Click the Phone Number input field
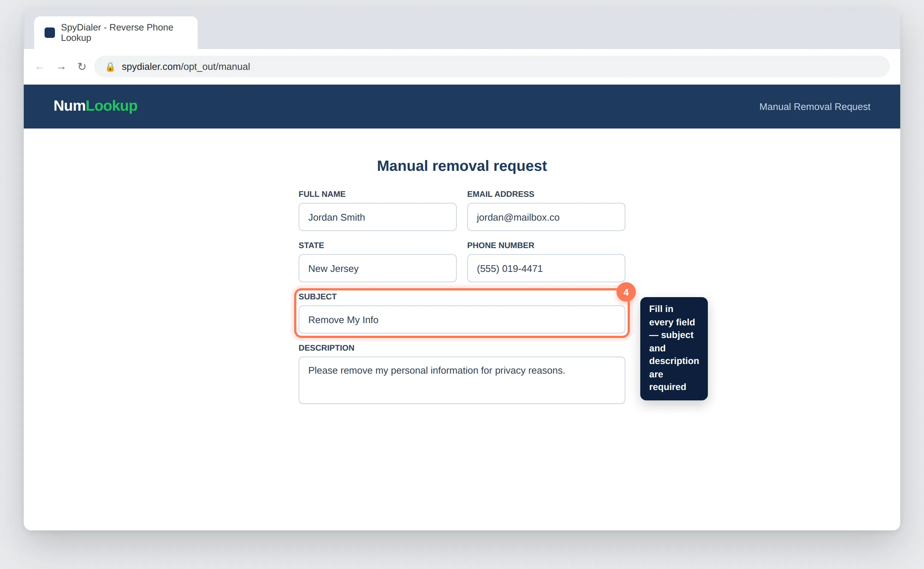The width and height of the screenshot is (924, 569). (546, 268)
